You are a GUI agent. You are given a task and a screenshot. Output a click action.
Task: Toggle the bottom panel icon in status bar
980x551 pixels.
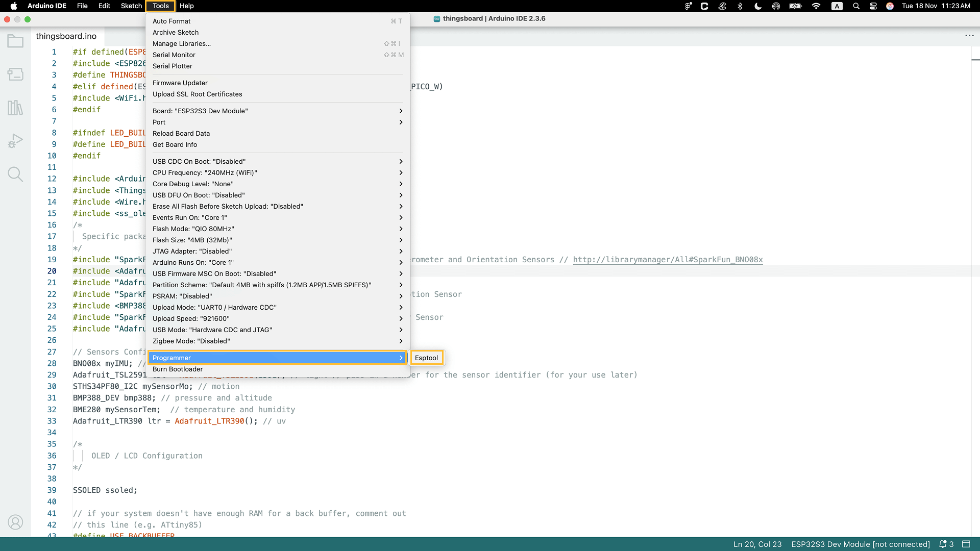click(x=966, y=544)
